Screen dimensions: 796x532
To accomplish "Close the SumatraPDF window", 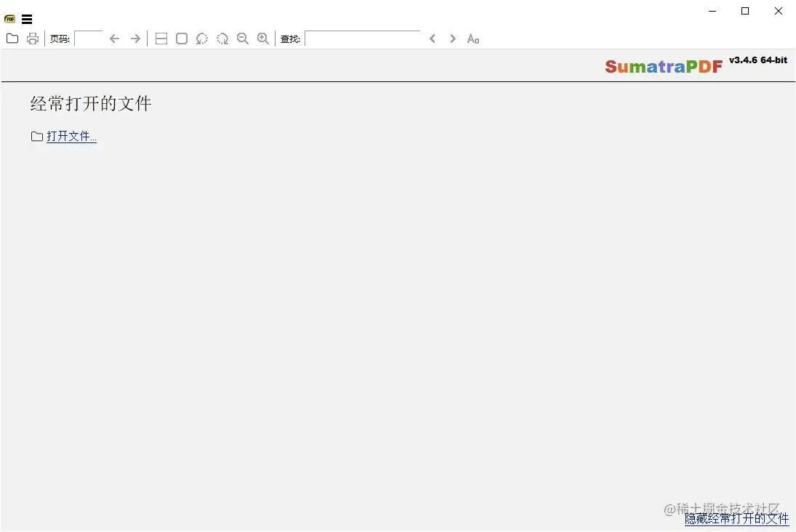I will [x=779, y=11].
